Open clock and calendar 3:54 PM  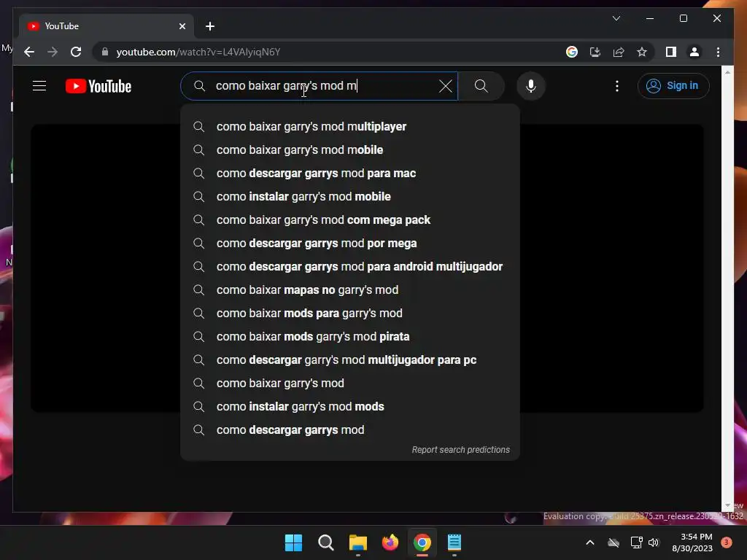tap(692, 542)
